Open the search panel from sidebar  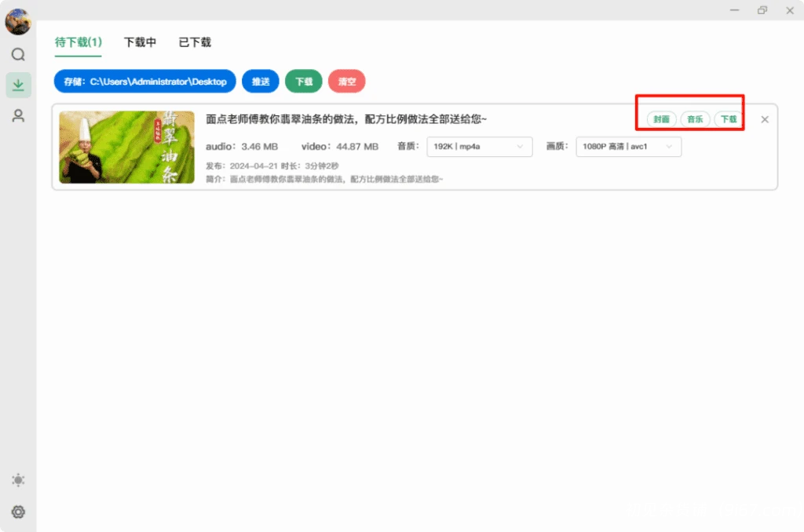(18, 54)
